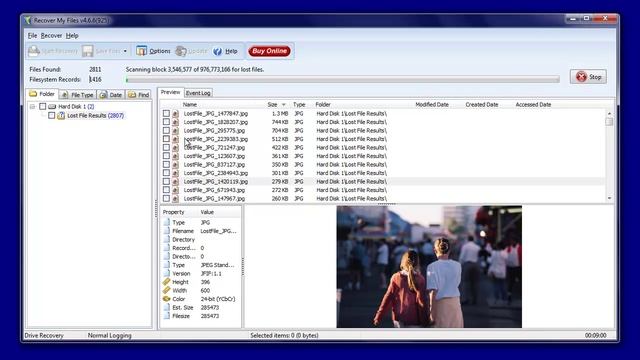Open the Options toolbar button

pos(153,51)
